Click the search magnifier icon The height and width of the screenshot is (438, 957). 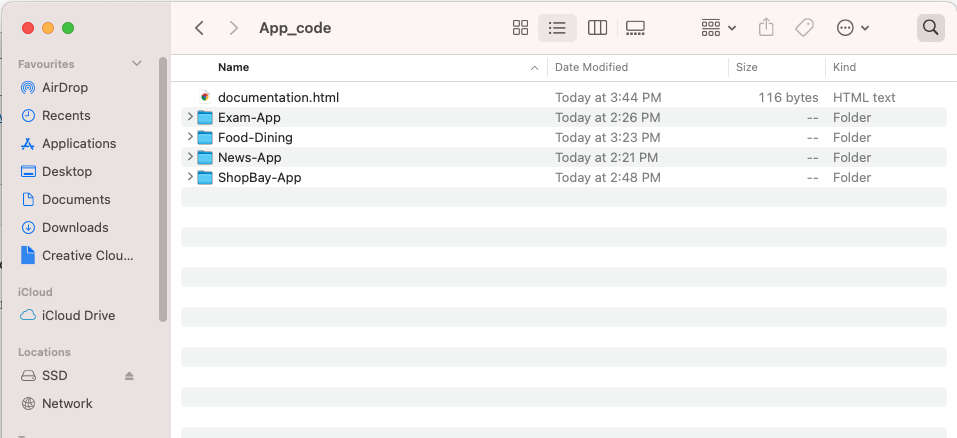point(930,27)
